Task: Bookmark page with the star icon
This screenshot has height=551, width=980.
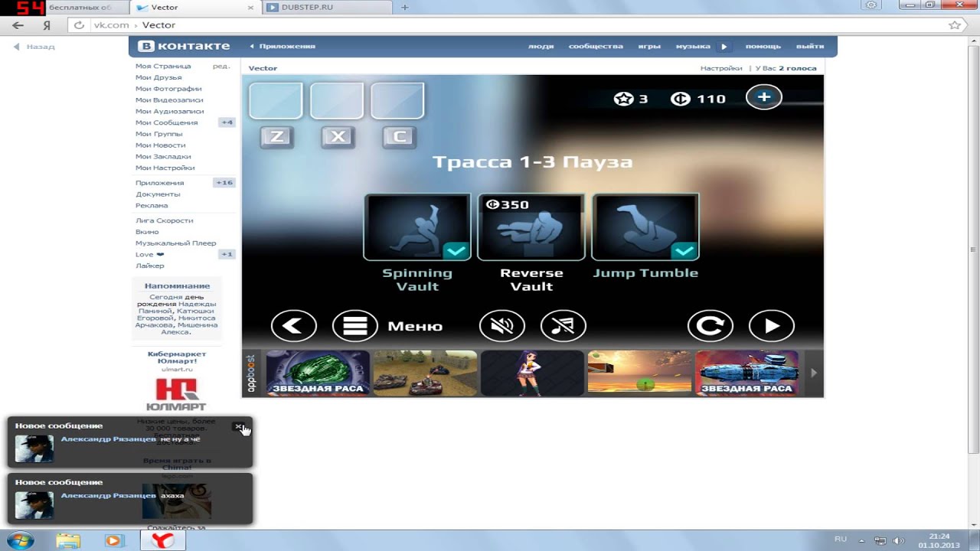Action: [x=954, y=25]
